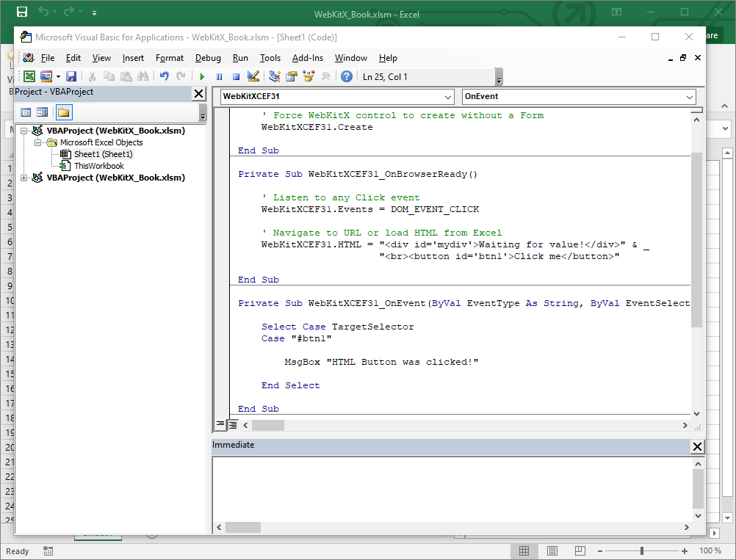
Task: Open the Project Explorer toolbar options arrow
Action: 203,112
